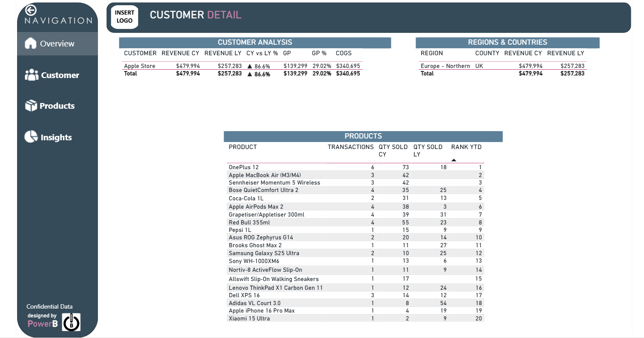The image size is (644, 338).
Task: Click the CY vs LY % column header
Action: point(262,53)
